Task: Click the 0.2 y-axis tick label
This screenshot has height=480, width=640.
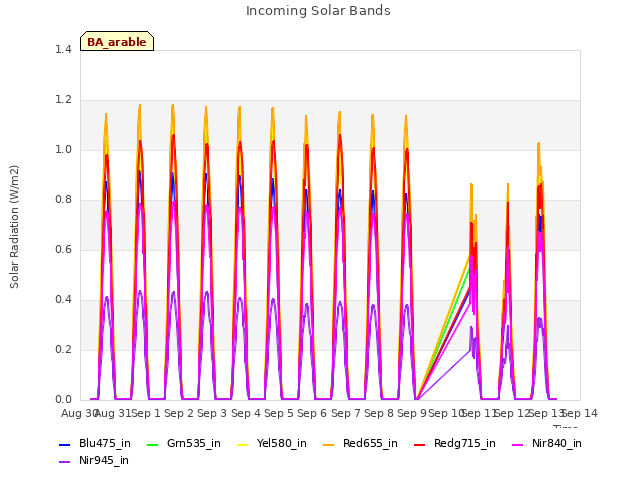Action: 63,349
